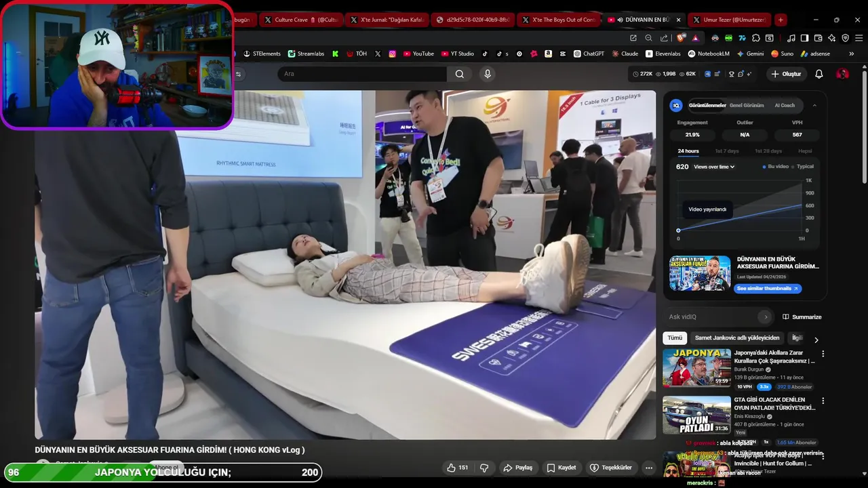The image size is (868, 488).
Task: Open the YT Studio bookmark
Action: pyautogui.click(x=458, y=54)
